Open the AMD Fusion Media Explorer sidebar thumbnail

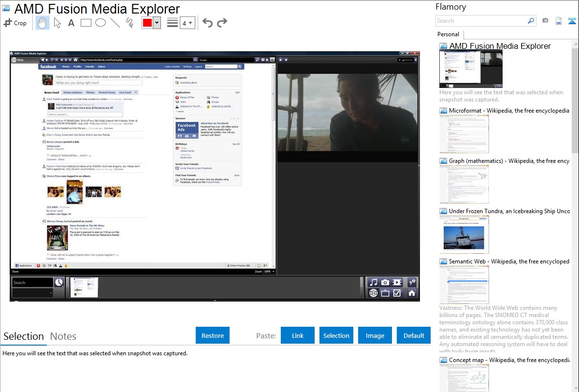(x=471, y=69)
